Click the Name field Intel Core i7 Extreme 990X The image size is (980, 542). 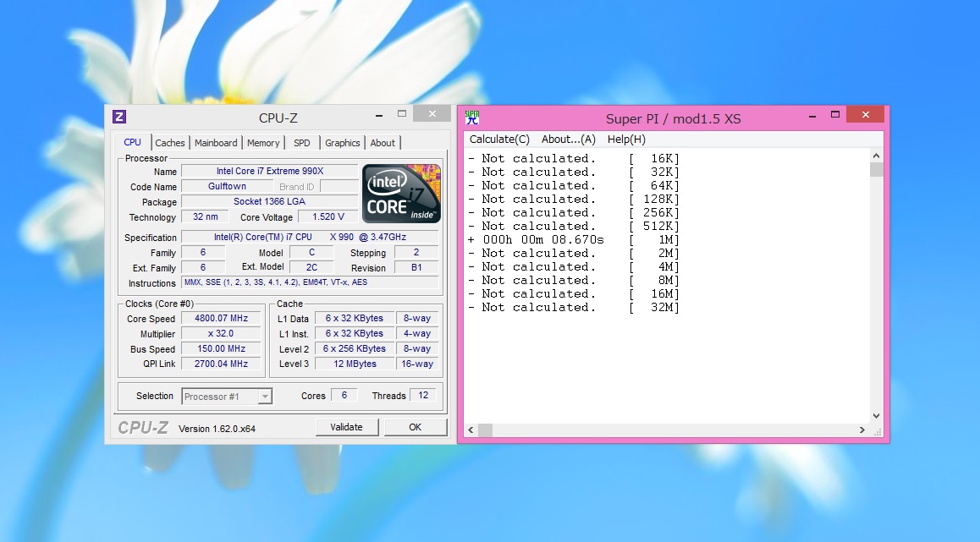tap(270, 171)
